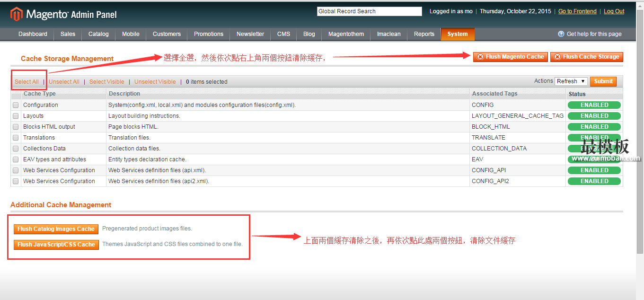Open the Promotions menu
This screenshot has height=300, width=644.
[209, 34]
